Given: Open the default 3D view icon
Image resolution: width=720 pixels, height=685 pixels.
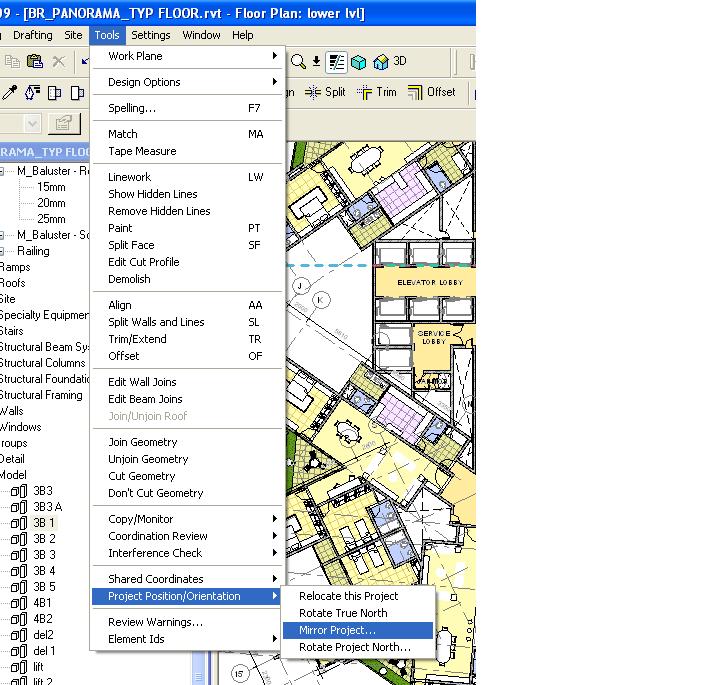Looking at the screenshot, I should click(381, 62).
